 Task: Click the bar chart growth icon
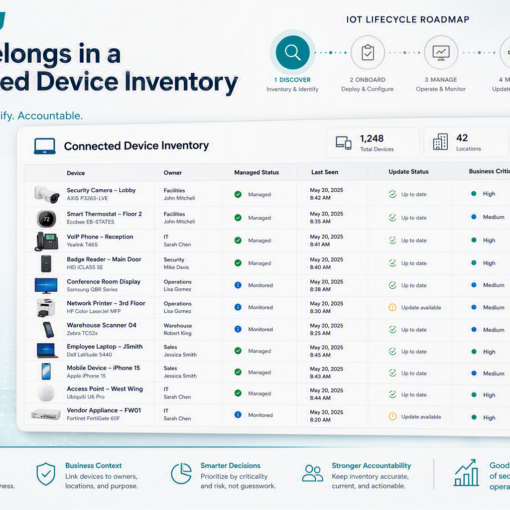click(466, 473)
